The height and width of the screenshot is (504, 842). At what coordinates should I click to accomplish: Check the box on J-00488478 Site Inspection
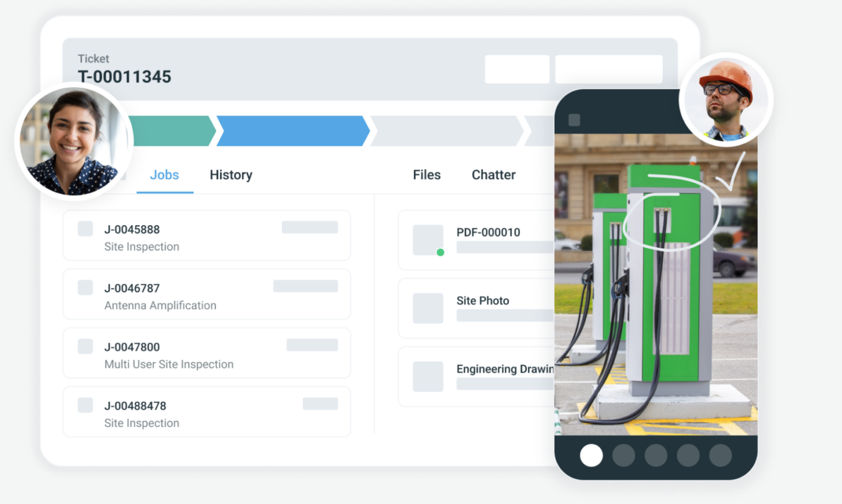84,405
